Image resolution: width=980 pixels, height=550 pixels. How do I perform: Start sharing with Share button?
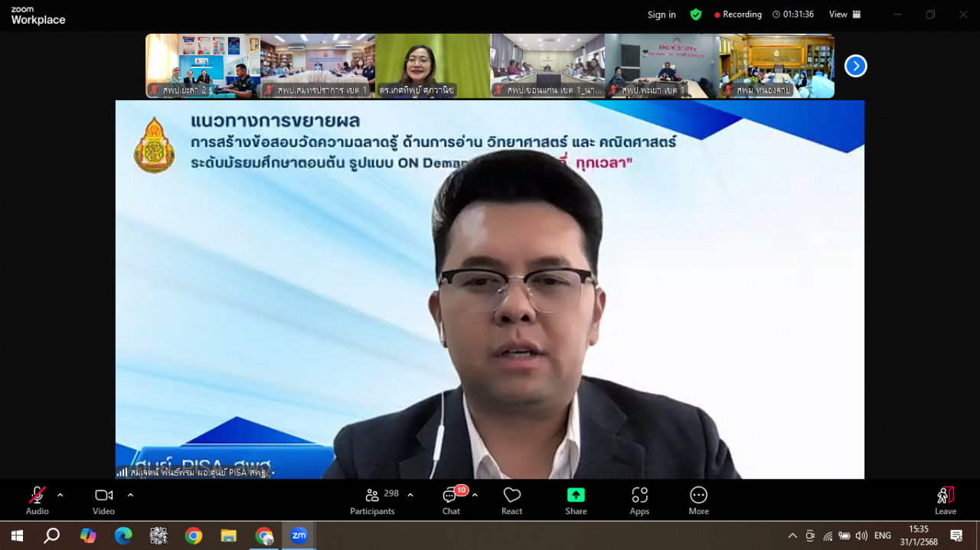[576, 500]
